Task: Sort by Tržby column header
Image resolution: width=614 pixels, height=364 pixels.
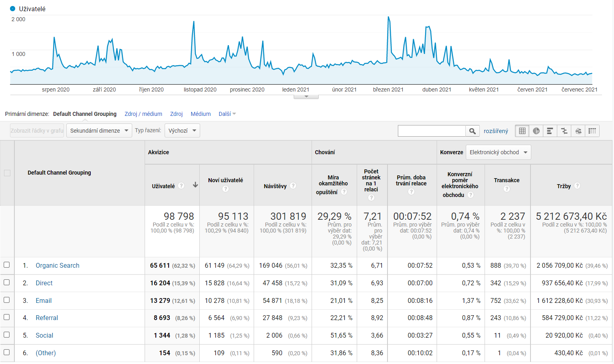Action: [564, 186]
